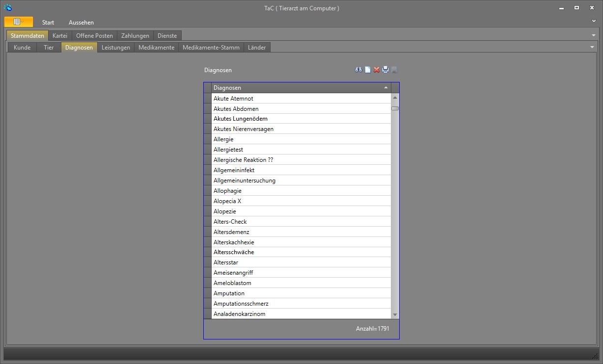Sort by the Diagnosen column header

(301, 88)
